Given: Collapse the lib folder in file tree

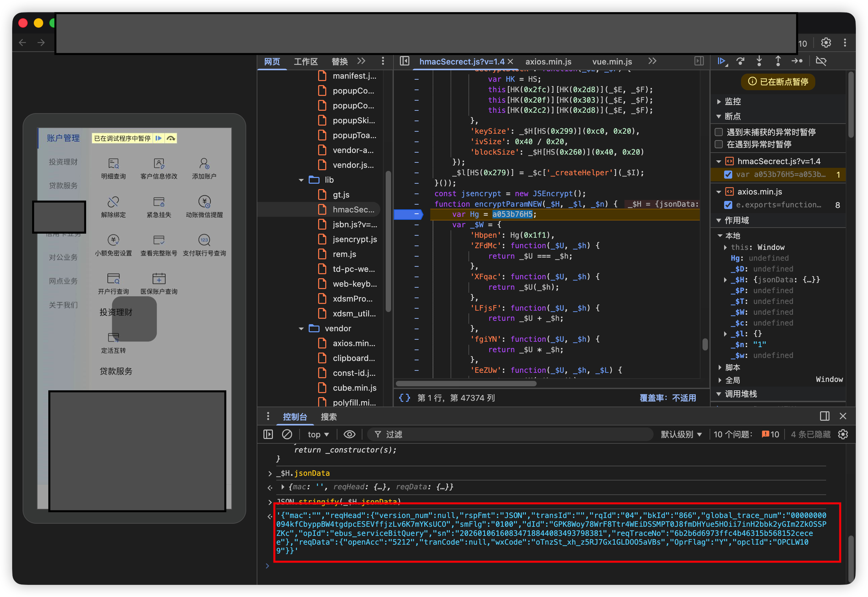Looking at the screenshot, I should point(301,180).
